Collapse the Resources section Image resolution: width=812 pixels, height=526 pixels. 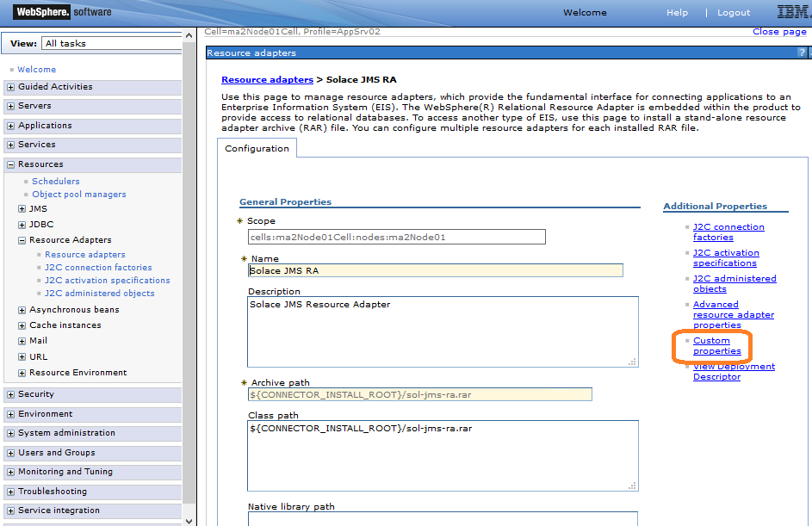coord(10,164)
